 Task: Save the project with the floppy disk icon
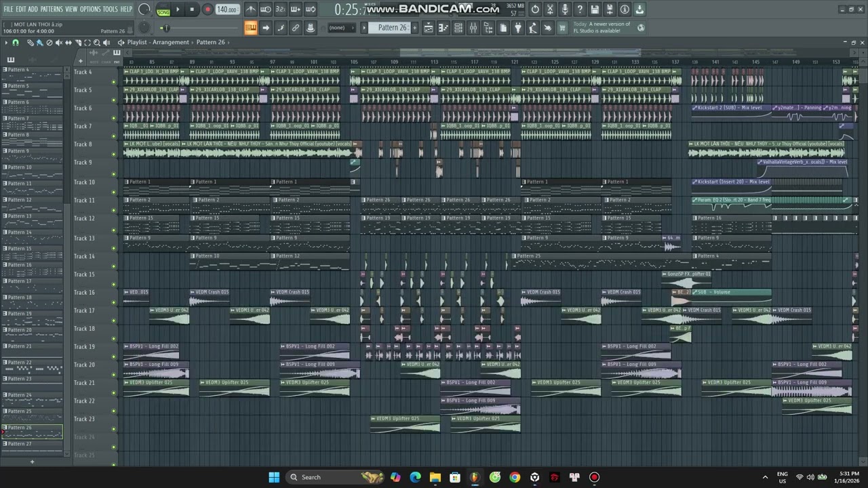(x=595, y=9)
